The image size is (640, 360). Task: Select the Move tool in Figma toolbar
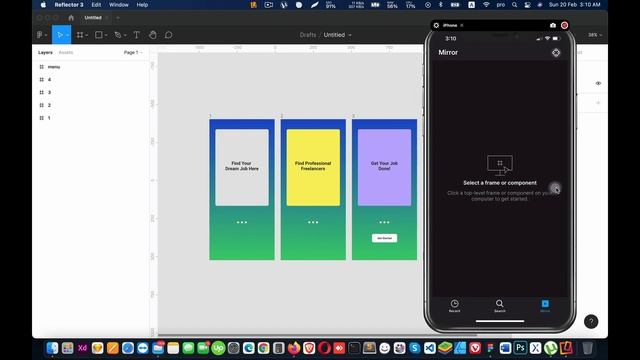pyautogui.click(x=60, y=35)
